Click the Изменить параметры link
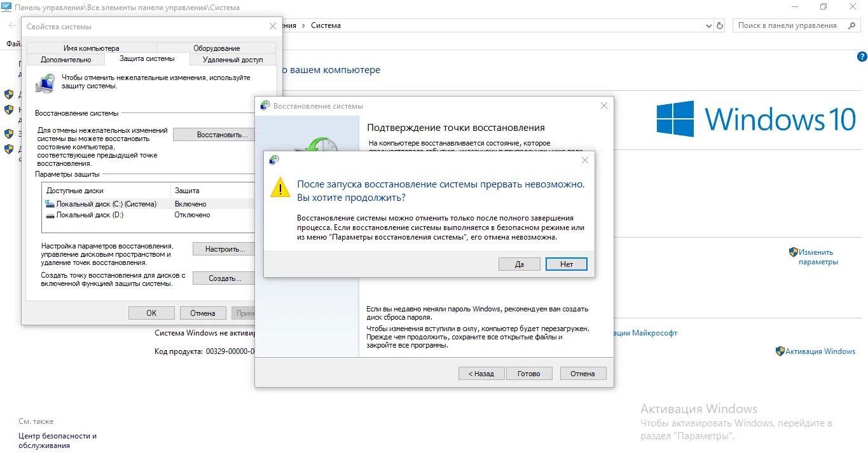This screenshot has width=868, height=462. [x=818, y=257]
